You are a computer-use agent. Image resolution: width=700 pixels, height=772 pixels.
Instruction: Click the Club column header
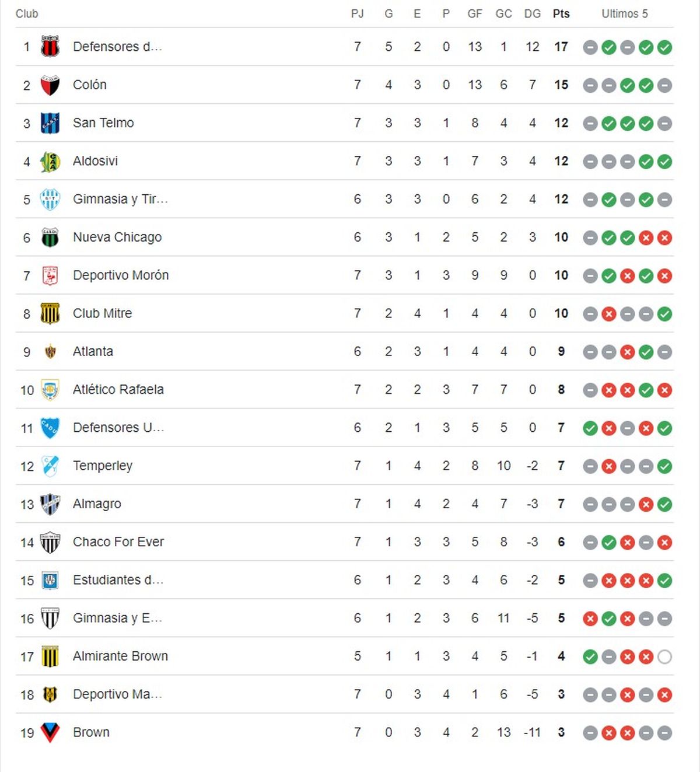click(x=27, y=14)
